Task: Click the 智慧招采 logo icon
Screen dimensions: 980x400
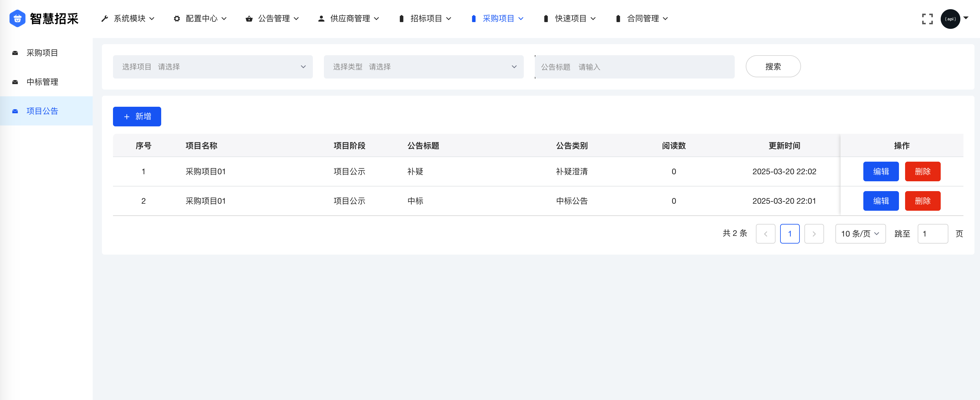Action: pos(17,18)
